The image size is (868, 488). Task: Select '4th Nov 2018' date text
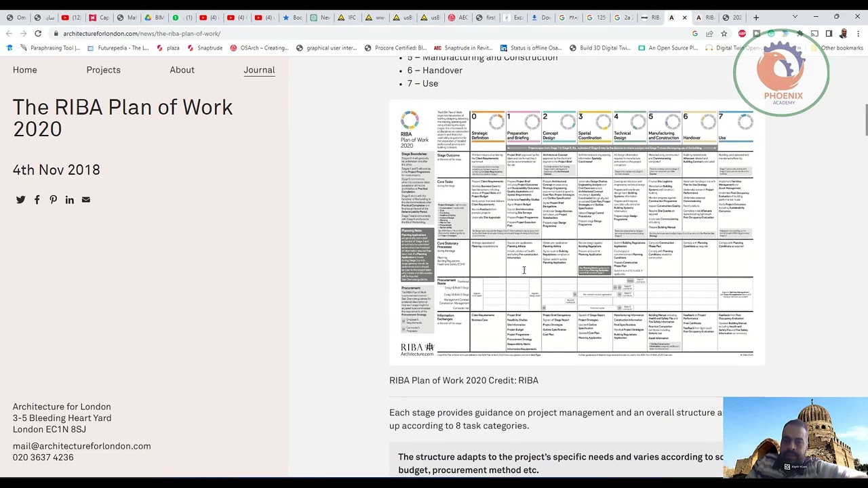56,170
